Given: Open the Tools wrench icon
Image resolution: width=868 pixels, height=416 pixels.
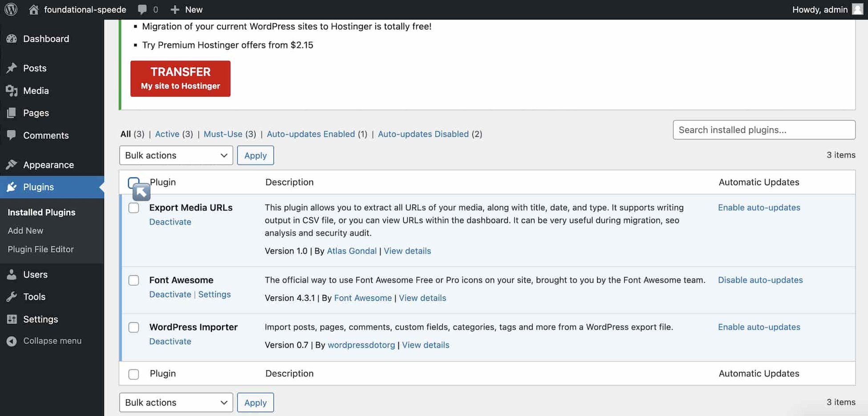Looking at the screenshot, I should tap(12, 297).
